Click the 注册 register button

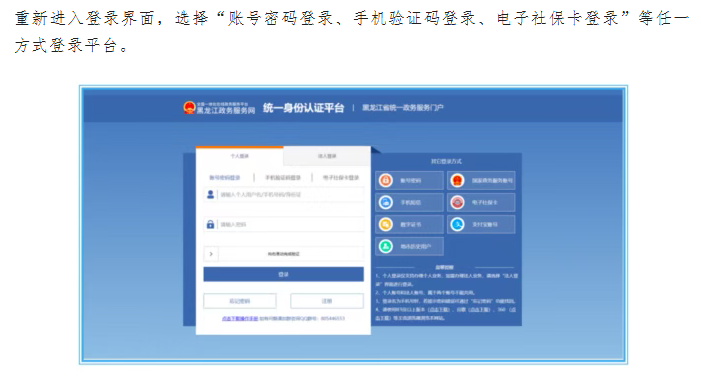click(x=327, y=301)
